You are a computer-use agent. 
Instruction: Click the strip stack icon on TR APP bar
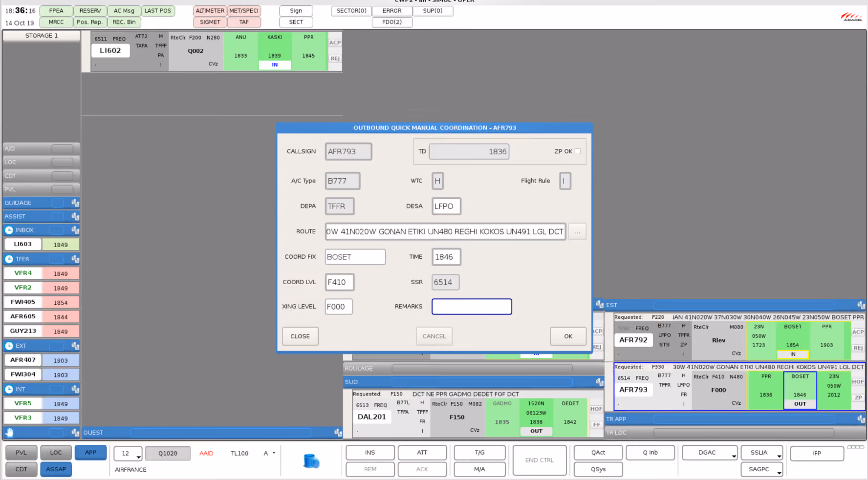(861, 419)
